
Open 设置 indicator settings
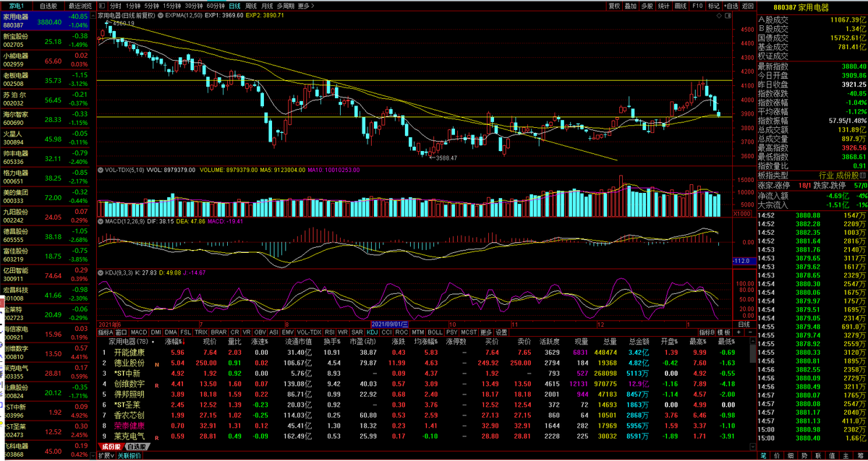click(501, 332)
